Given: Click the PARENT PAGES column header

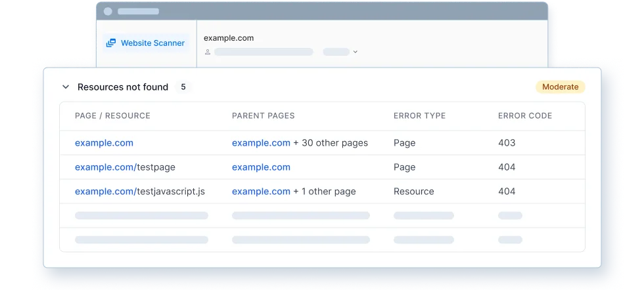Looking at the screenshot, I should tap(264, 115).
